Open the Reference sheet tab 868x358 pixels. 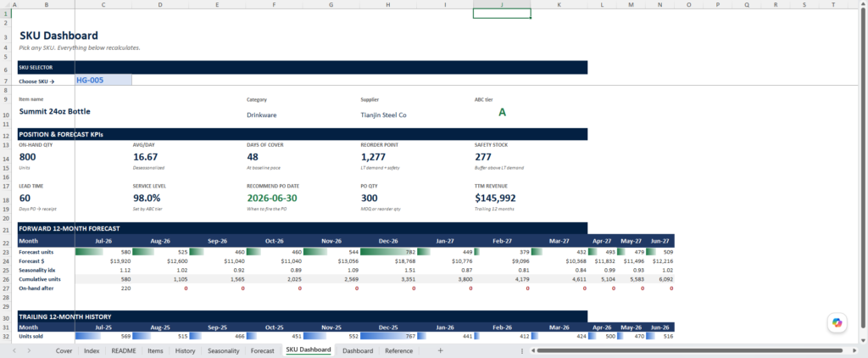[x=398, y=351]
